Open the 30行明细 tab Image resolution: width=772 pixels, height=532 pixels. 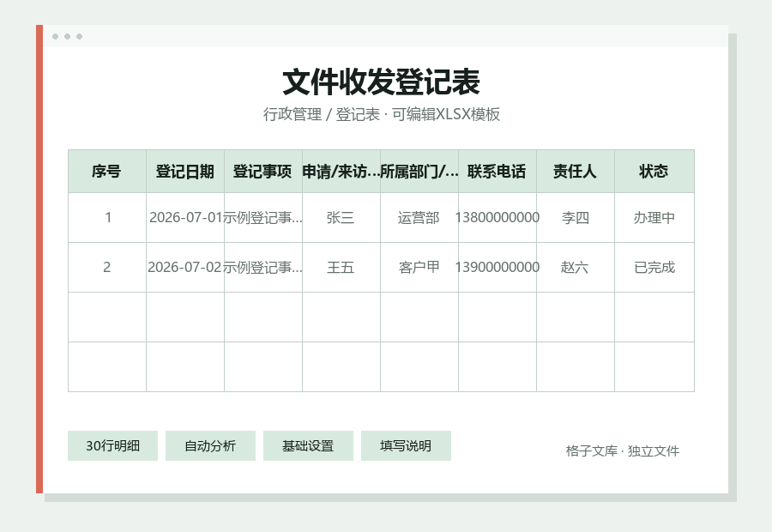(112, 446)
